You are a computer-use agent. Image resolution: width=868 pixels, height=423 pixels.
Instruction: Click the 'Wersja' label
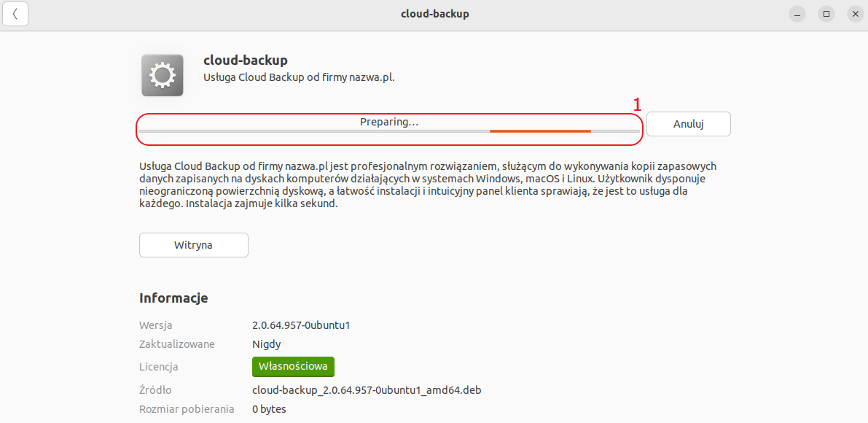tap(156, 325)
